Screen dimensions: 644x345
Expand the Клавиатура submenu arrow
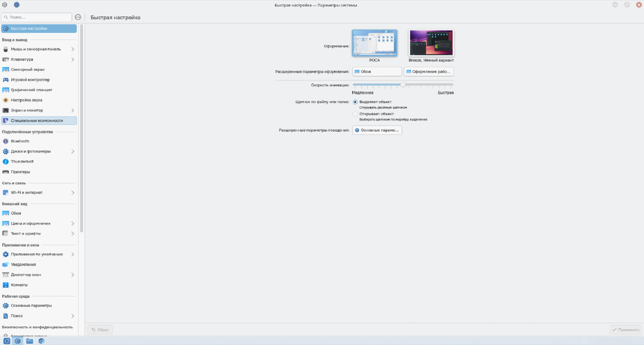click(72, 60)
